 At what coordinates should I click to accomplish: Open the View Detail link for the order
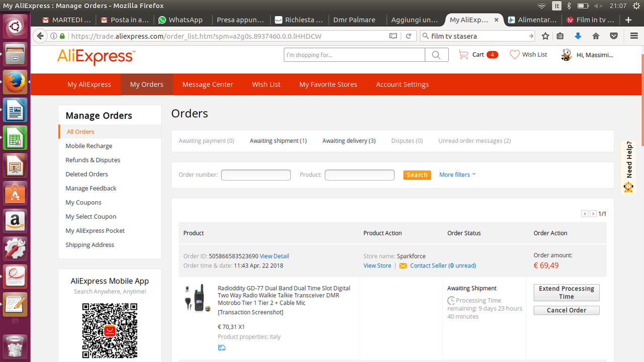tap(274, 256)
